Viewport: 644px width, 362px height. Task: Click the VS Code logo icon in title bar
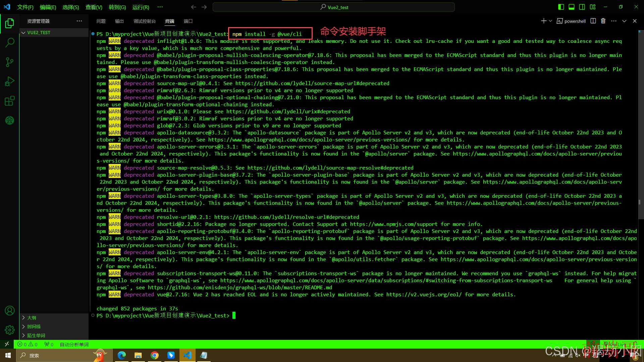tap(7, 7)
